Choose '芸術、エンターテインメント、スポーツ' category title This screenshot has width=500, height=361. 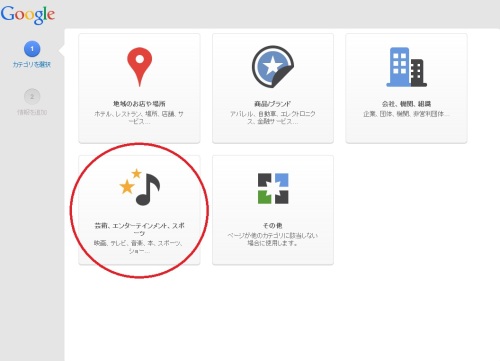point(139,229)
